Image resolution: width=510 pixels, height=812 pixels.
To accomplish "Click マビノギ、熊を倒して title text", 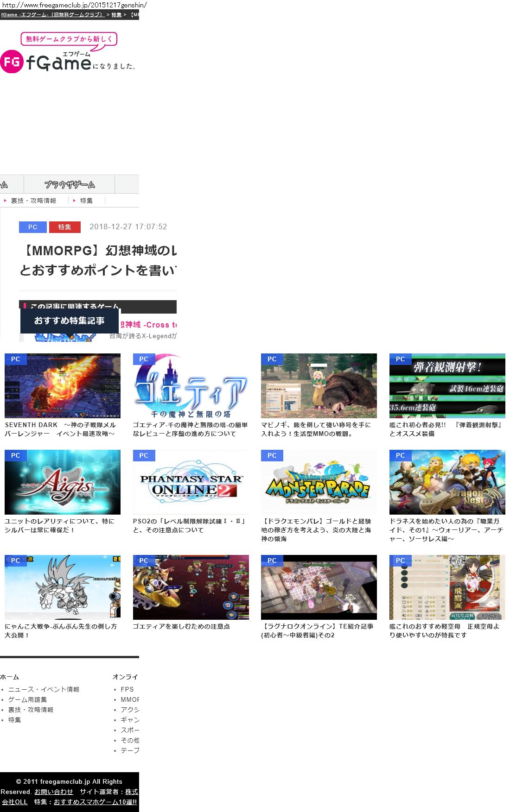I will pyautogui.click(x=316, y=429).
